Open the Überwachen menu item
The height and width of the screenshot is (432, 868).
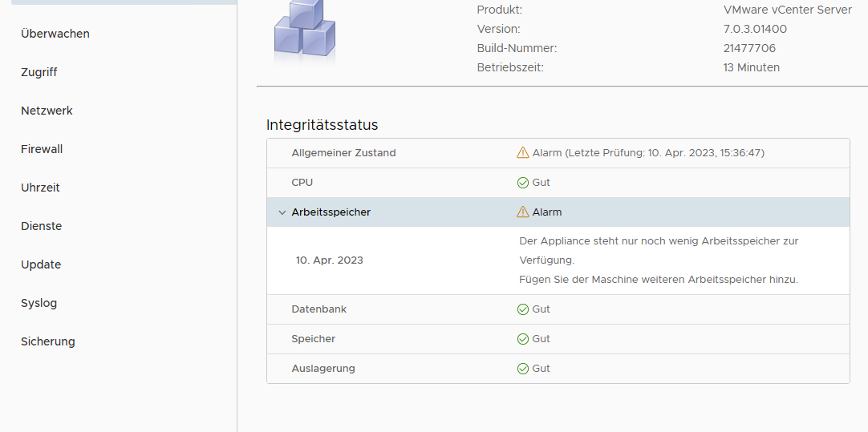point(55,34)
